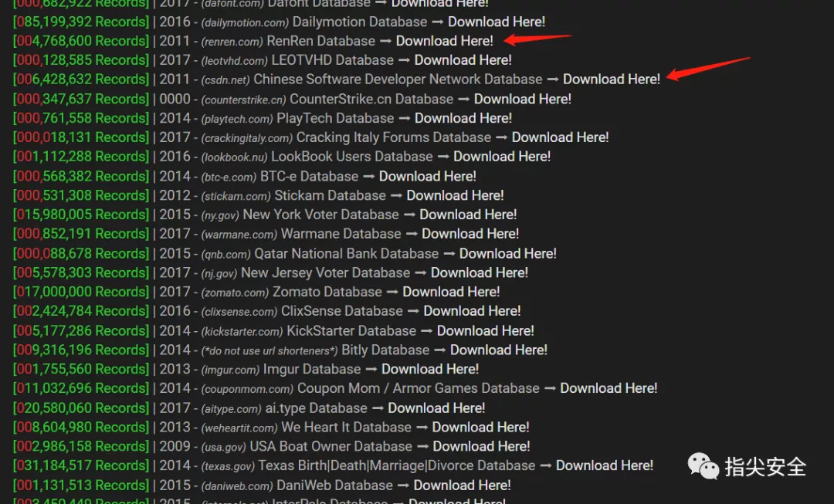
Task: Click the 015,980,005 Records entry
Action: click(81, 215)
